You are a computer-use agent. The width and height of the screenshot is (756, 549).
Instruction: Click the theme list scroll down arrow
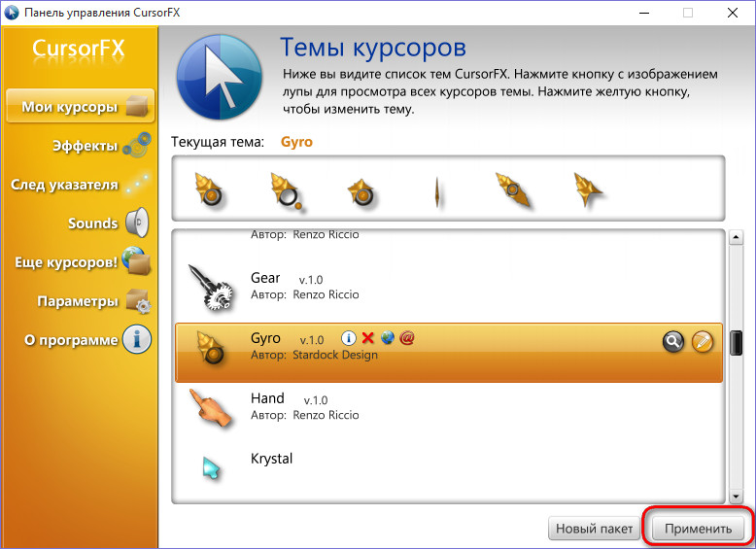(736, 496)
